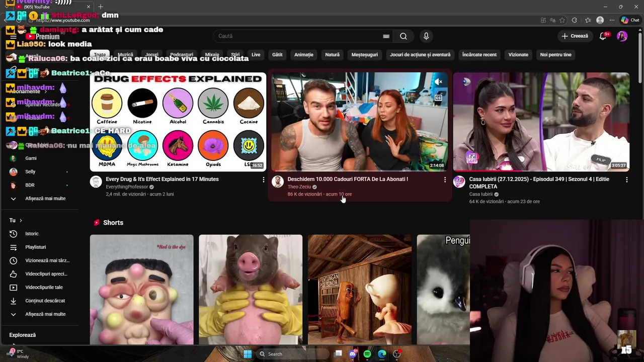Expand the Tu section chevron

[21, 220]
